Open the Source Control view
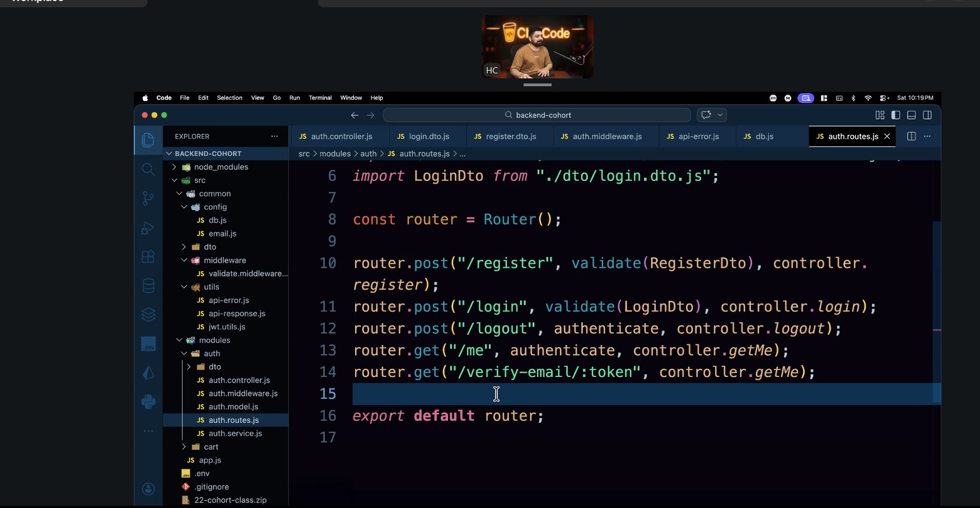 pyautogui.click(x=148, y=198)
